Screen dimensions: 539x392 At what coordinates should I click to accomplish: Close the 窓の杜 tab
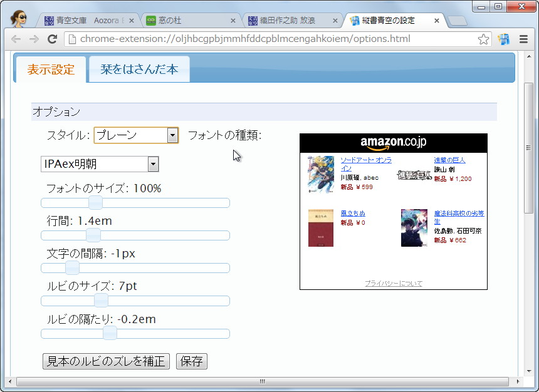coord(233,21)
